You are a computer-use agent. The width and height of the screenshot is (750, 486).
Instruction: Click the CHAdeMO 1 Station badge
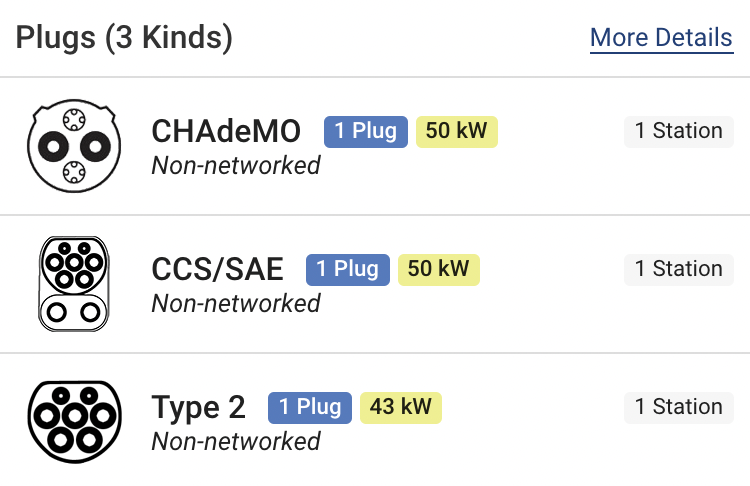(679, 132)
